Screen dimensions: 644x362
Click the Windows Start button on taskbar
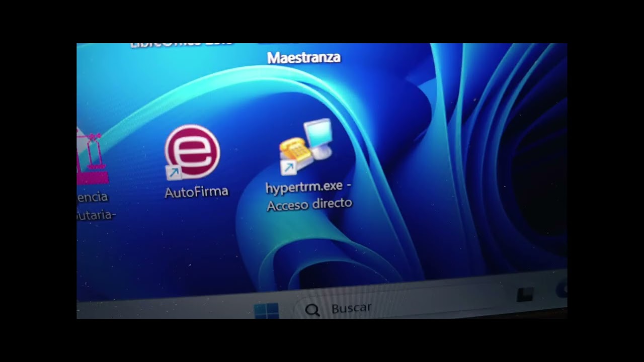pos(266,311)
